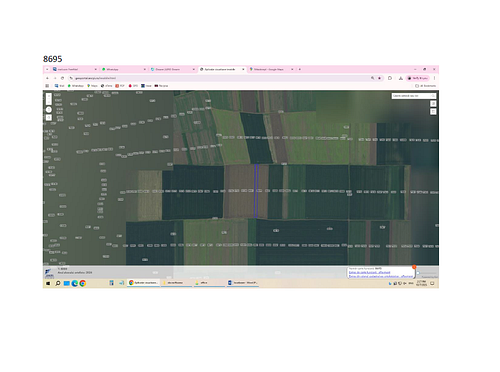The image size is (500, 372).
Task: Click the zoom magnifier icon in the address bar
Action: coord(372,78)
